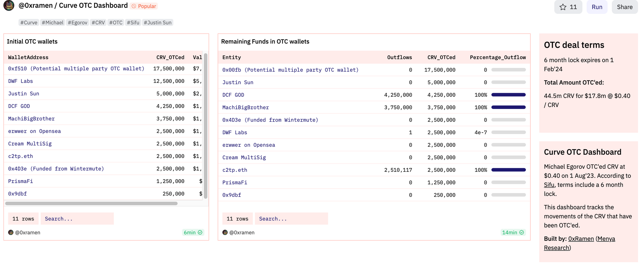
Task: Focus Search field under Initial OTC wallets
Action: pyautogui.click(x=77, y=219)
